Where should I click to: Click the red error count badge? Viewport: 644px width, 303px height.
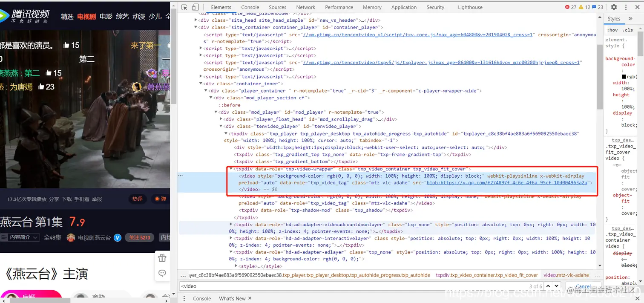(x=571, y=7)
